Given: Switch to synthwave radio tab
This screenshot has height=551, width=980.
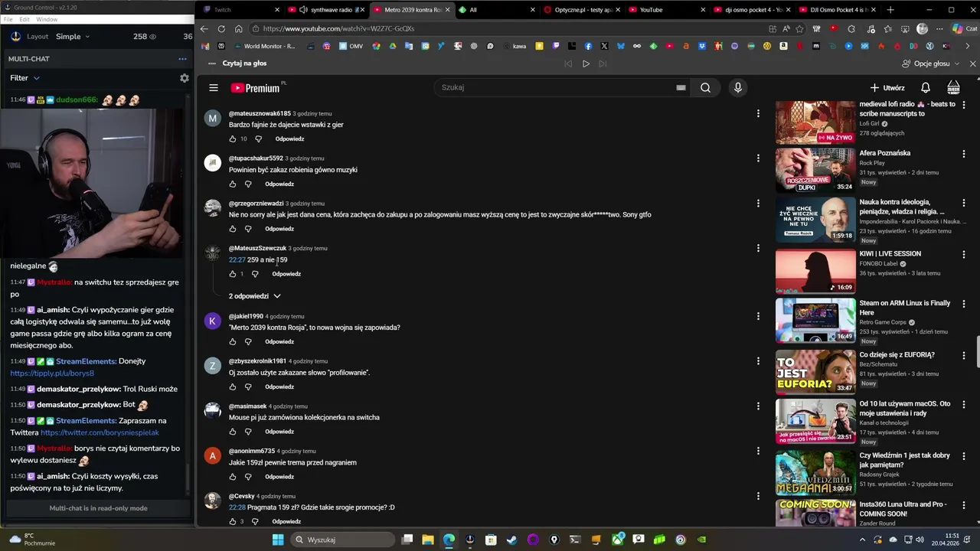Looking at the screenshot, I should 325,10.
